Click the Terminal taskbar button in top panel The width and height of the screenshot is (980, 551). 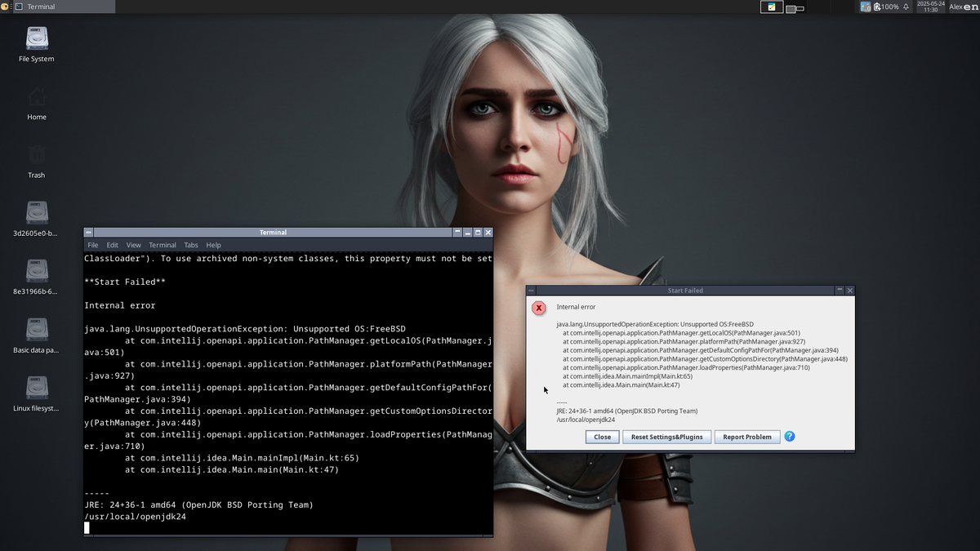[64, 7]
